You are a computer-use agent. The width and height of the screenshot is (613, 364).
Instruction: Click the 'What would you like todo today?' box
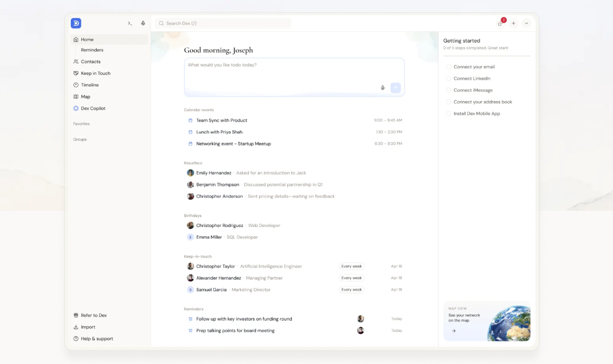coord(294,77)
